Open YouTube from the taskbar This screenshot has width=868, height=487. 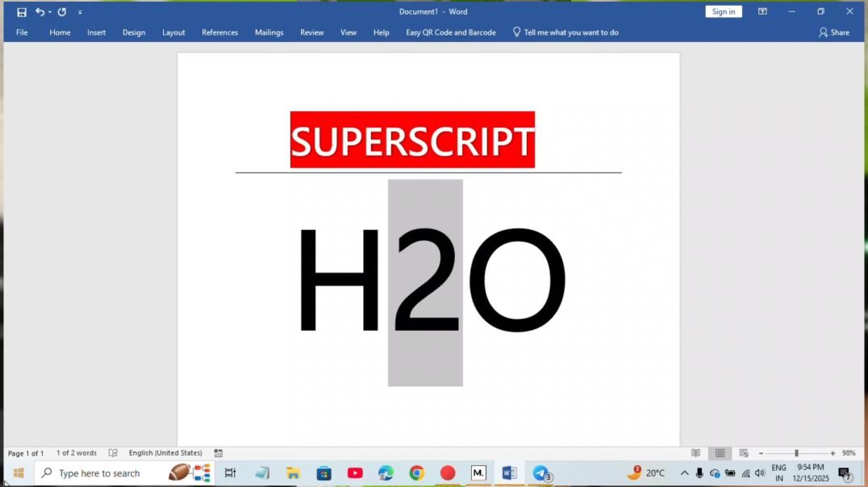click(354, 472)
